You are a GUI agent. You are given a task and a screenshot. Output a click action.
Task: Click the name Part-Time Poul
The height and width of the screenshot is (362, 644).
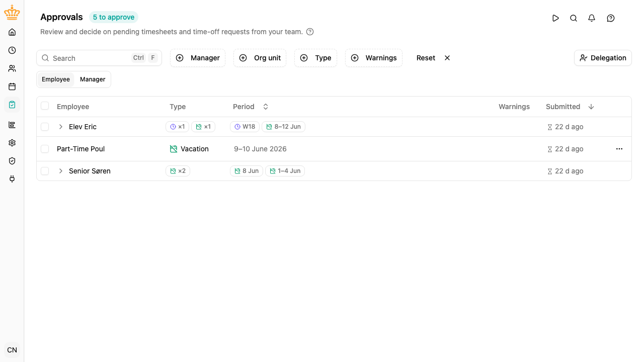coord(80,149)
